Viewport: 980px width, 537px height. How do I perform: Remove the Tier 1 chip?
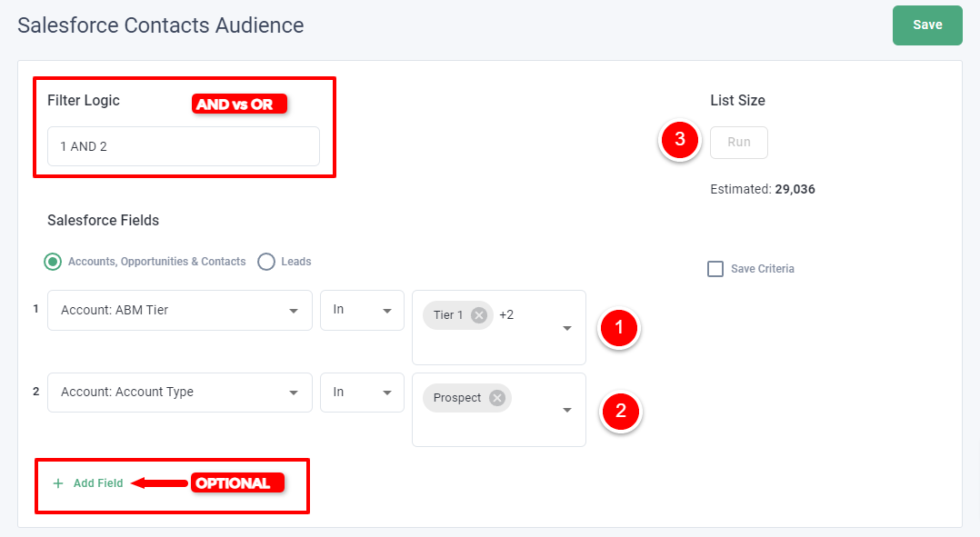click(479, 315)
